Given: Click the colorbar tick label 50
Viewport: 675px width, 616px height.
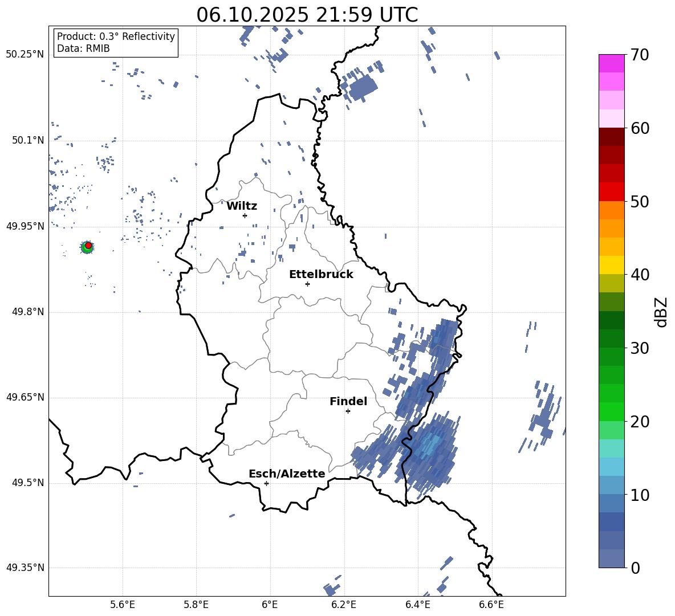Looking at the screenshot, I should click(640, 201).
